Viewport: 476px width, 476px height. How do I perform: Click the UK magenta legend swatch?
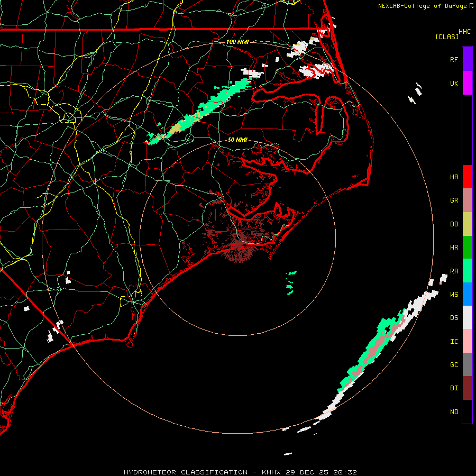(x=467, y=83)
